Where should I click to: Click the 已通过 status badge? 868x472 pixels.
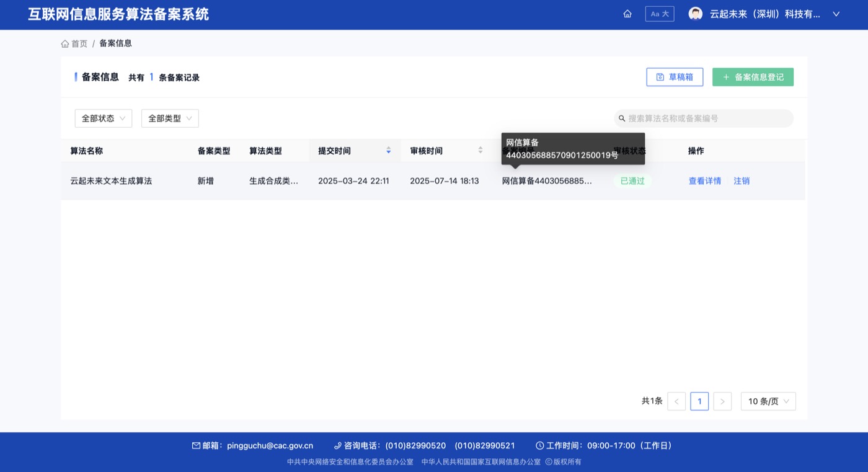coord(632,181)
